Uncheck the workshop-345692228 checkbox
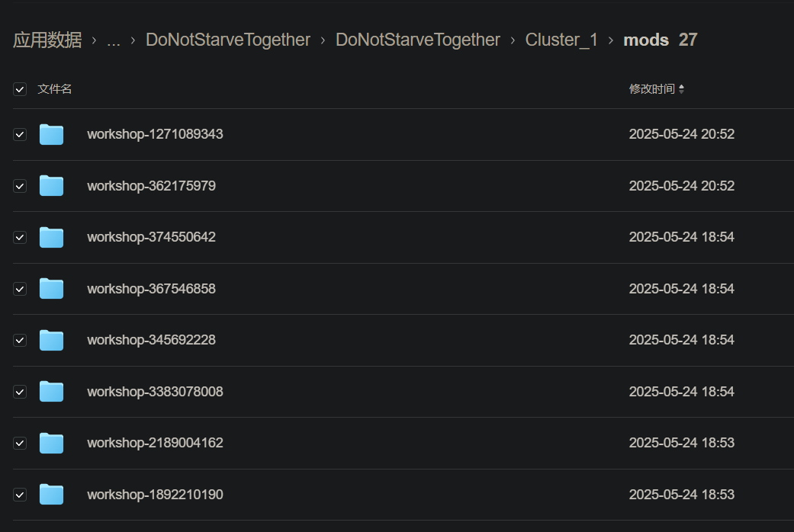 20,340
